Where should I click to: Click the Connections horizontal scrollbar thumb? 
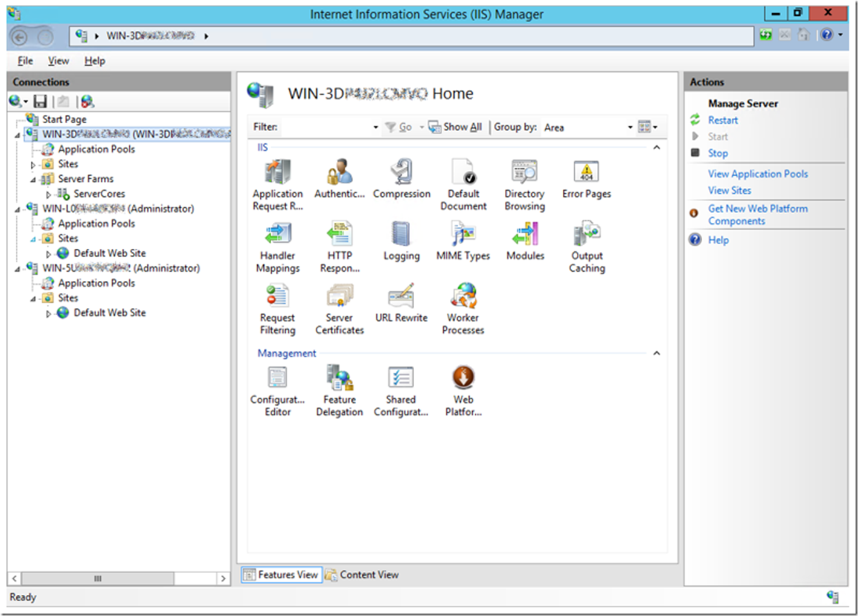click(x=98, y=579)
